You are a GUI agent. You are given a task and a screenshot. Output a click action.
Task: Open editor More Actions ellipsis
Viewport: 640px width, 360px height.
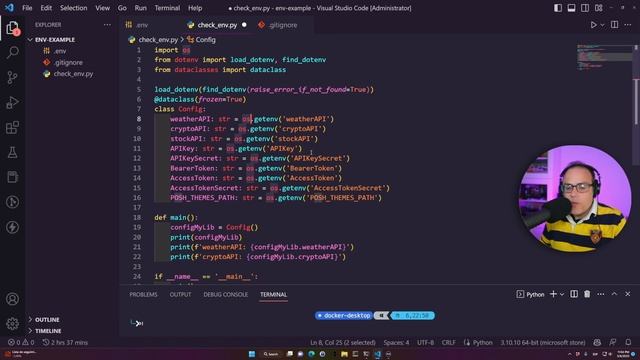[x=628, y=25]
